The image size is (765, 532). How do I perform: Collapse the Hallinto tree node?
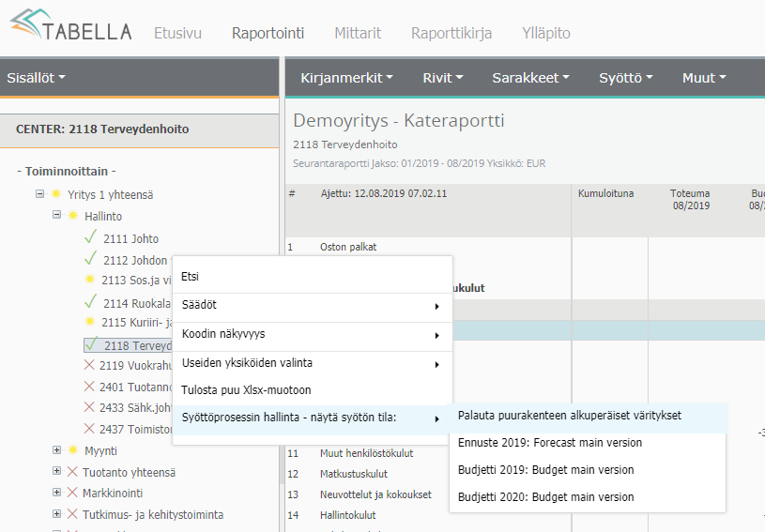(x=57, y=215)
